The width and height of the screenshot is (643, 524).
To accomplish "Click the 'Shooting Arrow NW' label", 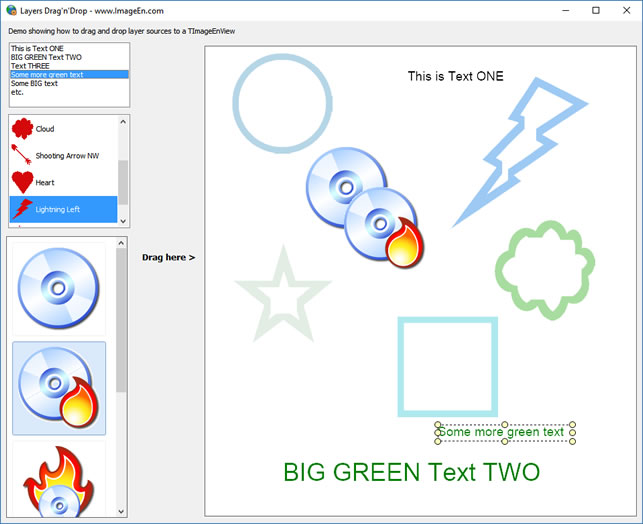I will pos(67,156).
